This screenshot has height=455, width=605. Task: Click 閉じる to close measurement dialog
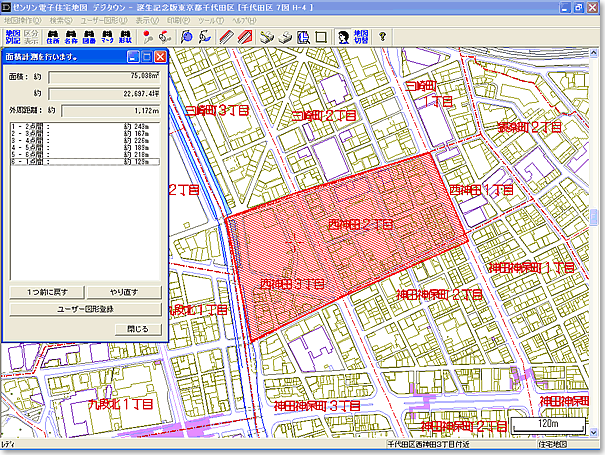coord(137,328)
